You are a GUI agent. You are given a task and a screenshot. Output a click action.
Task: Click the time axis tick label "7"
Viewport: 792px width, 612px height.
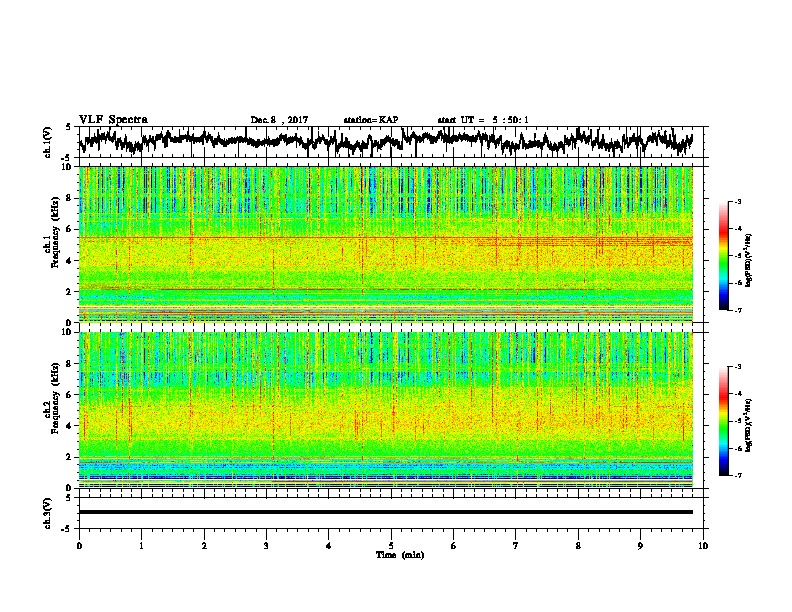pyautogui.click(x=516, y=545)
